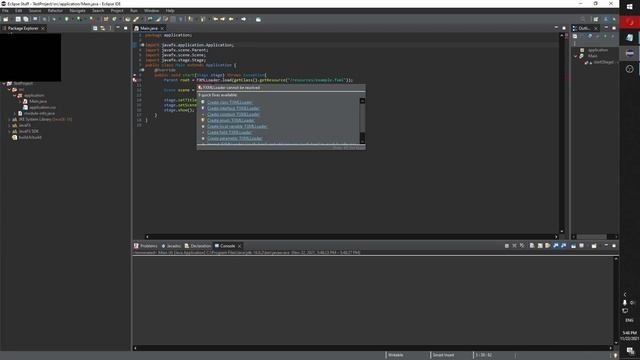Open the Project menu
Screen dimensions: 640x360
point(117,11)
